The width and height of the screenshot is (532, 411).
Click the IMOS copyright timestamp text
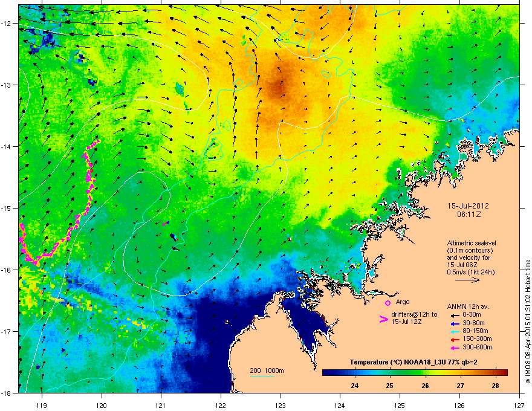(528, 322)
